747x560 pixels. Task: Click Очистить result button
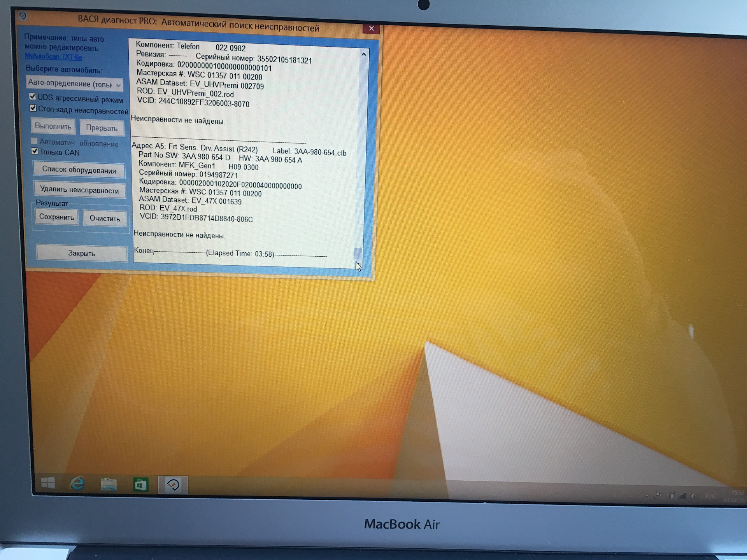pyautogui.click(x=105, y=218)
